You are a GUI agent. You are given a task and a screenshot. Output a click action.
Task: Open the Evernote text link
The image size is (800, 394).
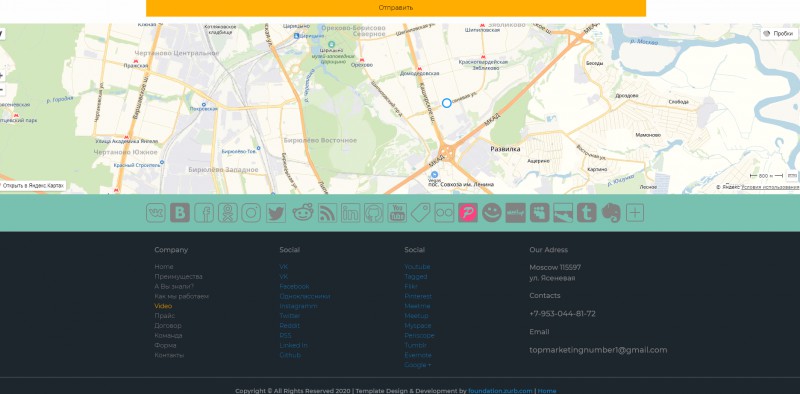(x=418, y=355)
